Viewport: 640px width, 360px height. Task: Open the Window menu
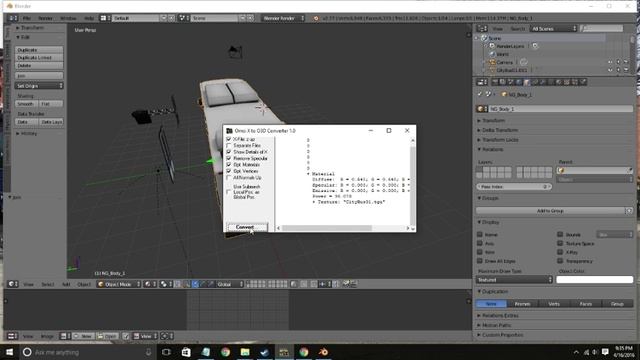[x=68, y=18]
